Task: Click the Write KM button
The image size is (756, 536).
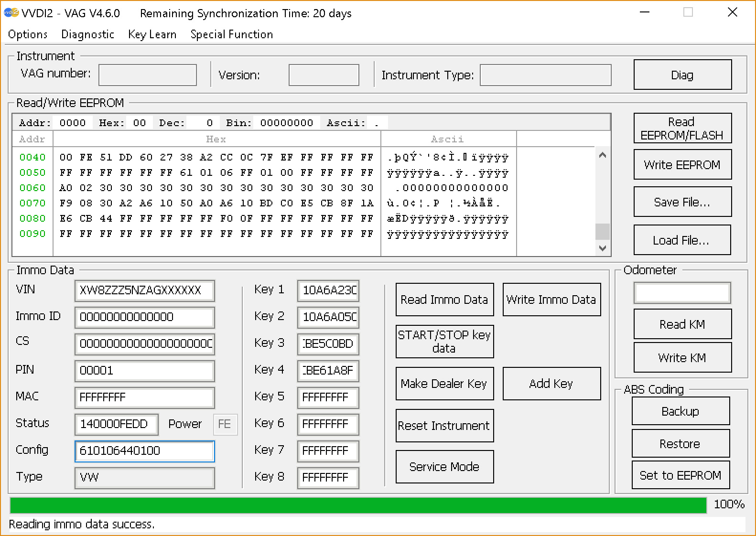Action: (x=682, y=357)
